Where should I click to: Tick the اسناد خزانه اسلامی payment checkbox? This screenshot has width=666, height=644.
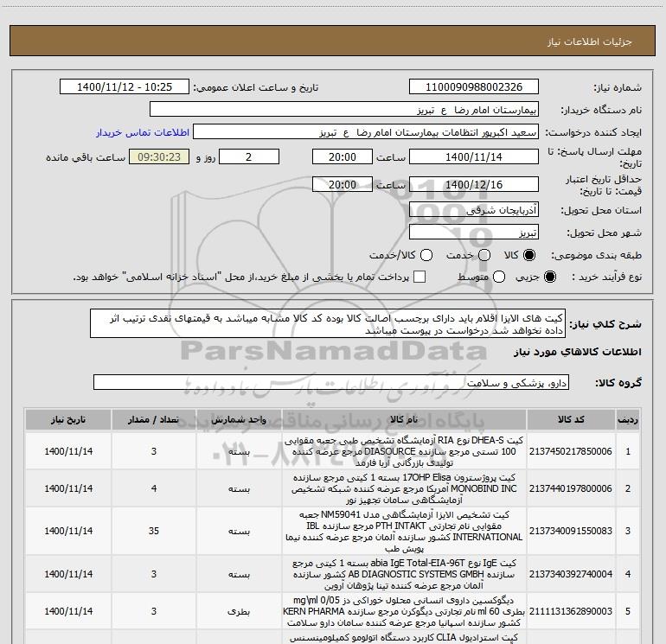(419, 277)
